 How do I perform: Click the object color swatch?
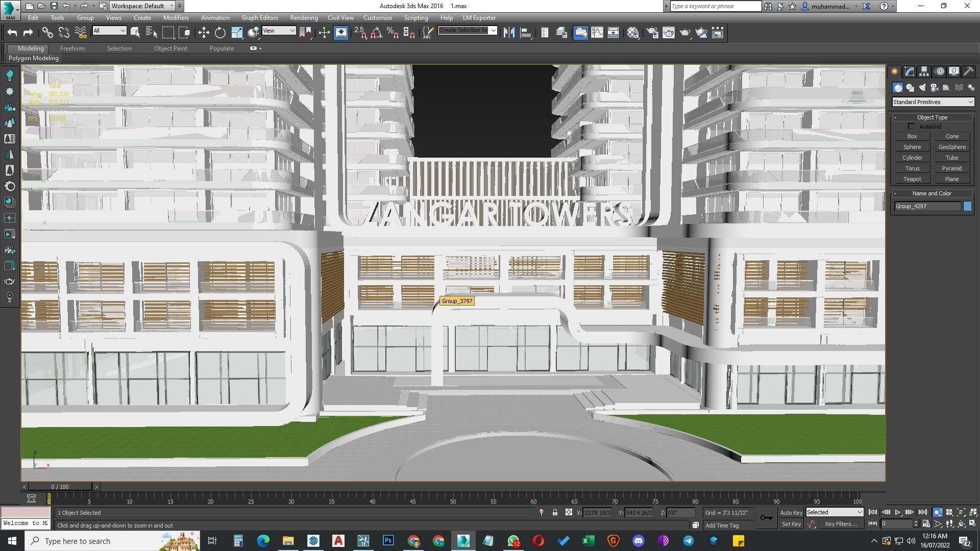967,207
